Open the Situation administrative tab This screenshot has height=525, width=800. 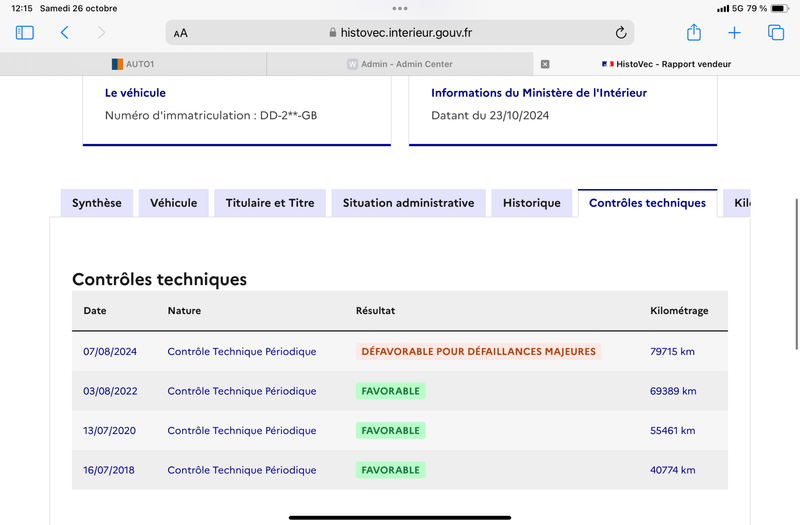pos(409,203)
